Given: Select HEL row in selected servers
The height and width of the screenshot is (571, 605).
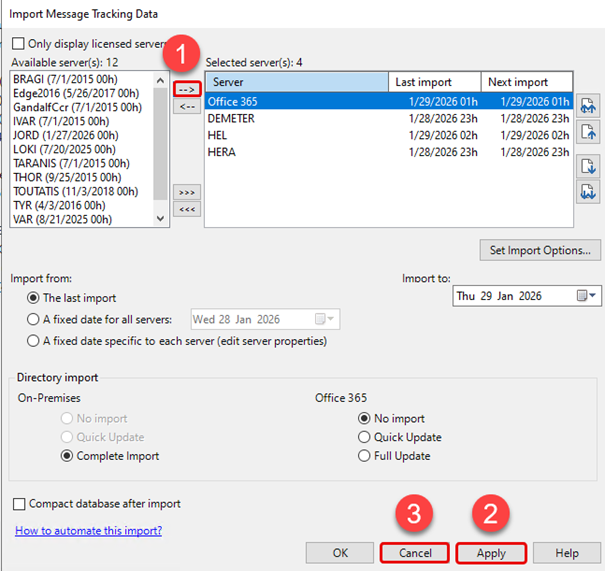Looking at the screenshot, I should [x=389, y=135].
